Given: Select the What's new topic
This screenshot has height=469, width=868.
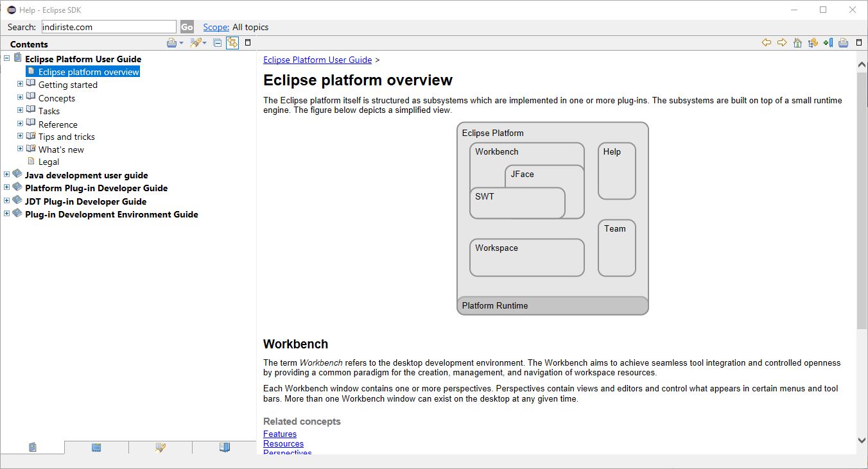Looking at the screenshot, I should click(61, 149).
